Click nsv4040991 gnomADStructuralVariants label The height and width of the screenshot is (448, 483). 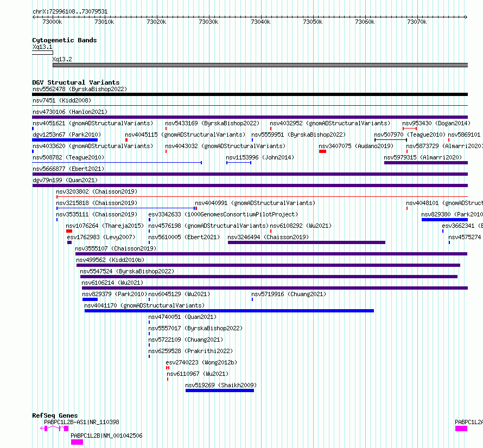click(255, 203)
